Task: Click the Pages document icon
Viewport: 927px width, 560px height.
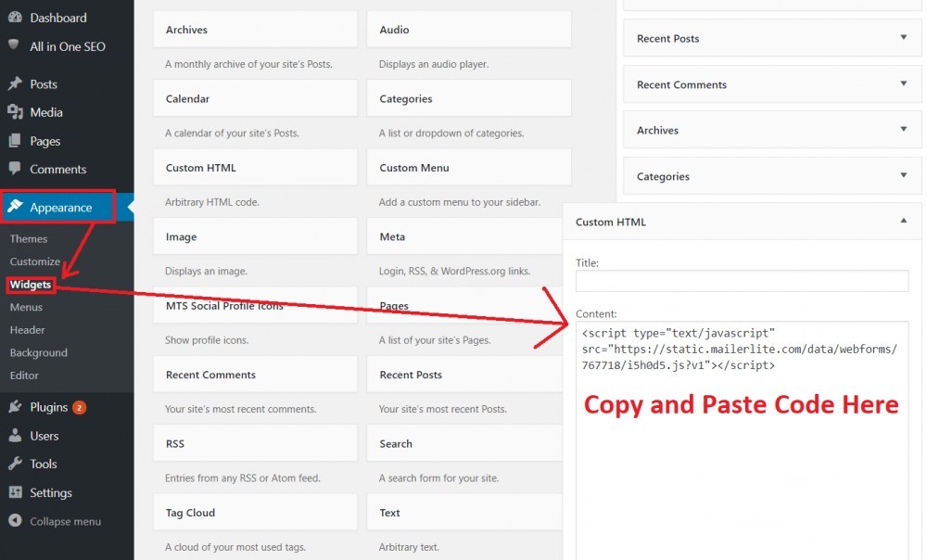Action: (15, 140)
